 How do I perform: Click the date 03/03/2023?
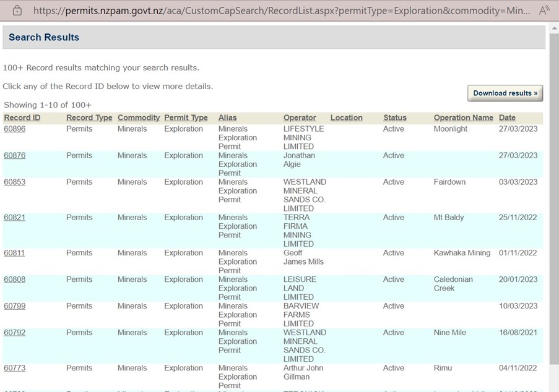518,182
